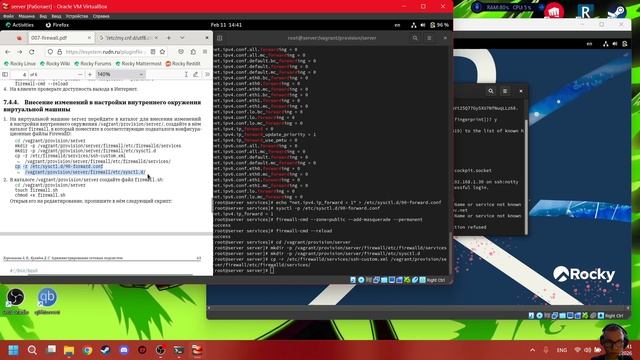Click the background VM terminal scrollbar
The image size is (640, 360).
pyautogui.click(x=526, y=176)
